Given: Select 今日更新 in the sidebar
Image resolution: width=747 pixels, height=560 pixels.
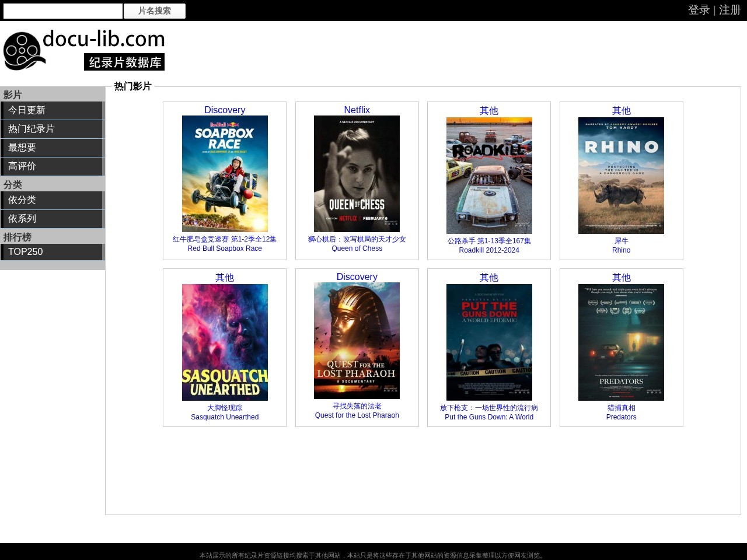Looking at the screenshot, I should tap(53, 110).
